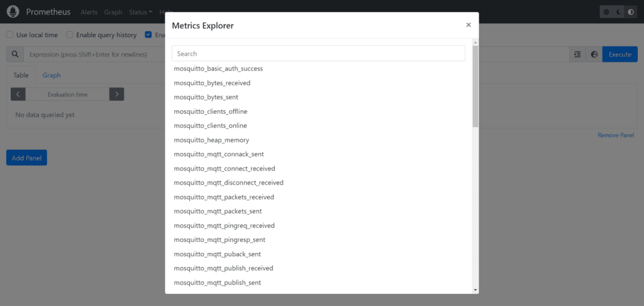Select mosquitto_mqtt_publish_sent metric
This screenshot has width=644, height=306.
[x=217, y=283]
